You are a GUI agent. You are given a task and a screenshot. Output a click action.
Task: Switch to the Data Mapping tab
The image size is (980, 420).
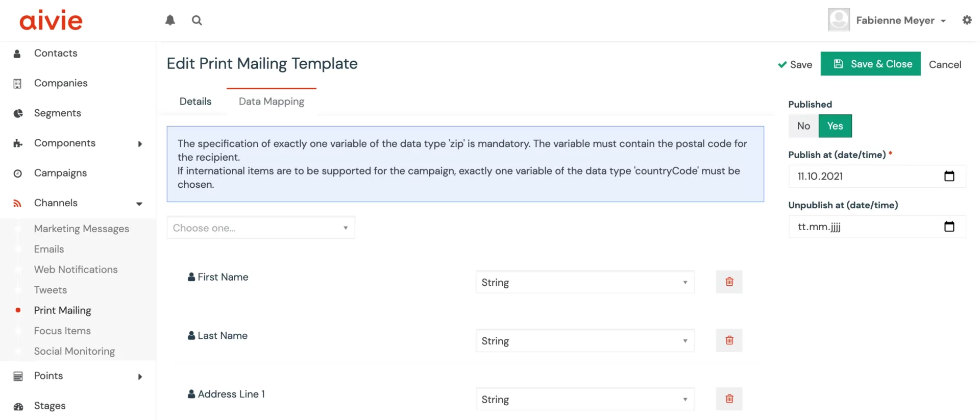(x=272, y=102)
